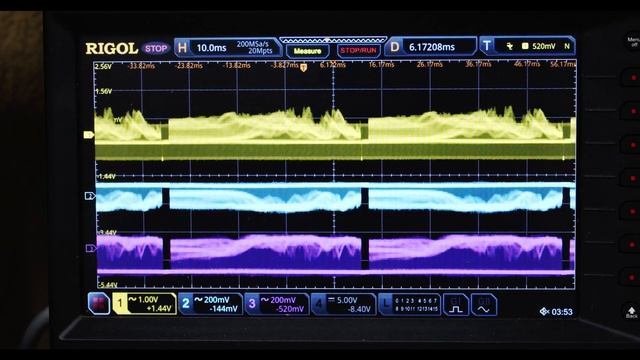Tap the 03:53 clock display
This screenshot has height=360, width=640.
[562, 312]
